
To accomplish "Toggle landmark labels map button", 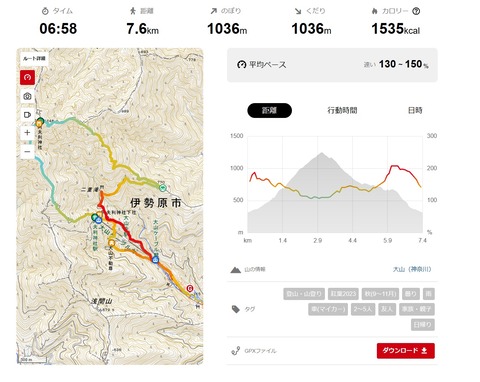I will [x=27, y=115].
